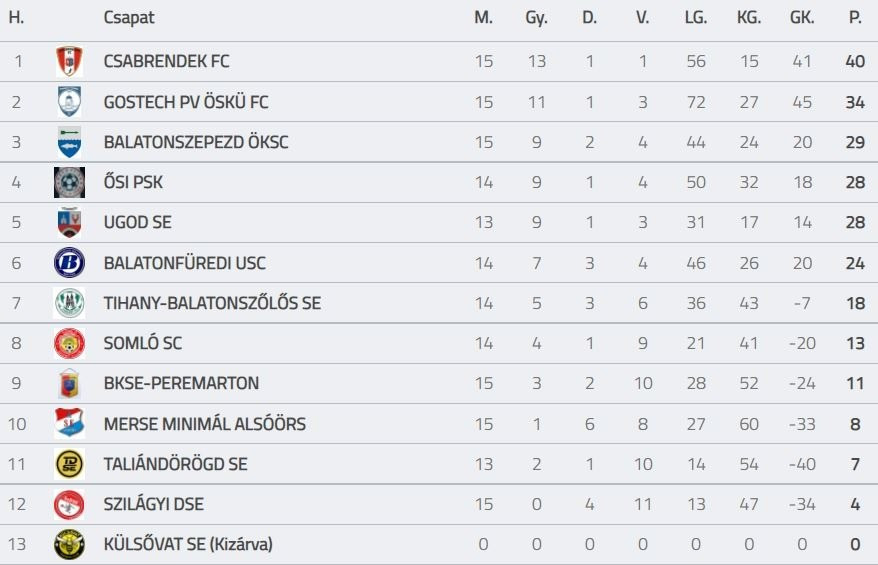This screenshot has width=878, height=565.
Task: Click the H. rank column header
Action: 17,18
